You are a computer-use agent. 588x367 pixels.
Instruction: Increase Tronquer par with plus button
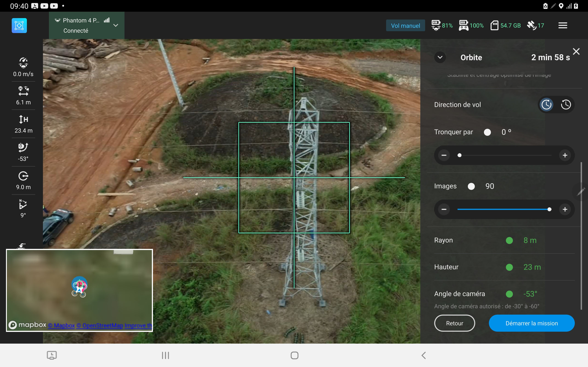[x=565, y=155]
